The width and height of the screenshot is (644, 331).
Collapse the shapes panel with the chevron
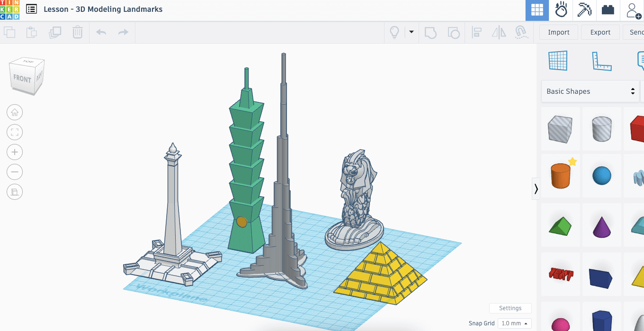point(536,188)
